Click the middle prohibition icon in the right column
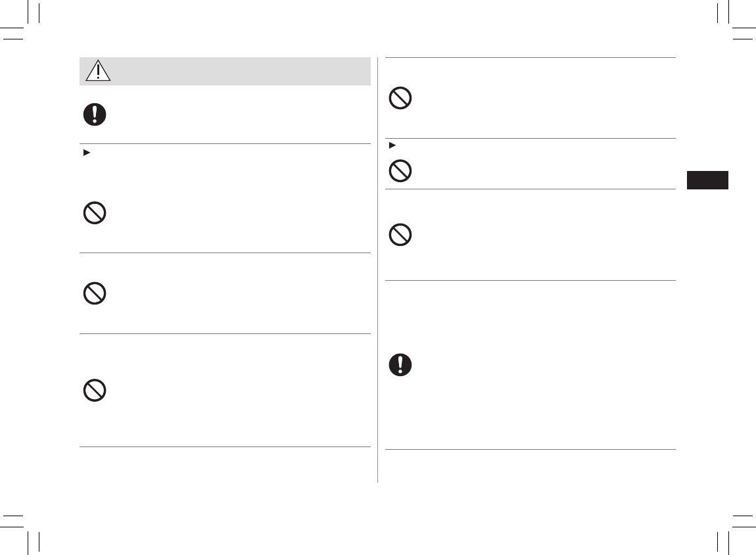 coord(400,171)
